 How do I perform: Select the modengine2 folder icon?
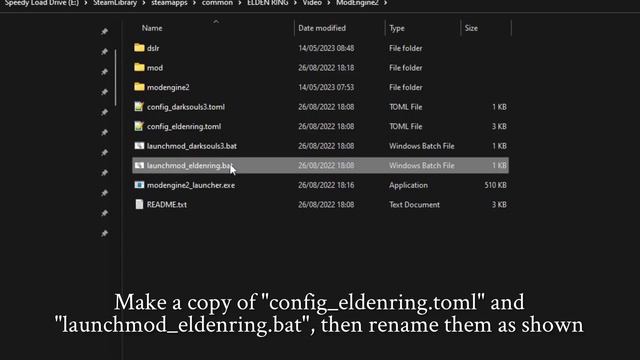click(139, 87)
